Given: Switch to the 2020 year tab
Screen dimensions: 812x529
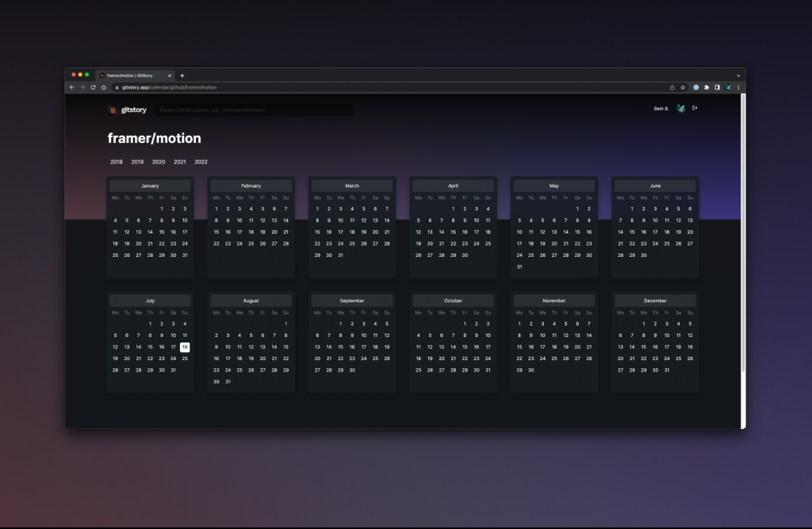Looking at the screenshot, I should pos(159,162).
